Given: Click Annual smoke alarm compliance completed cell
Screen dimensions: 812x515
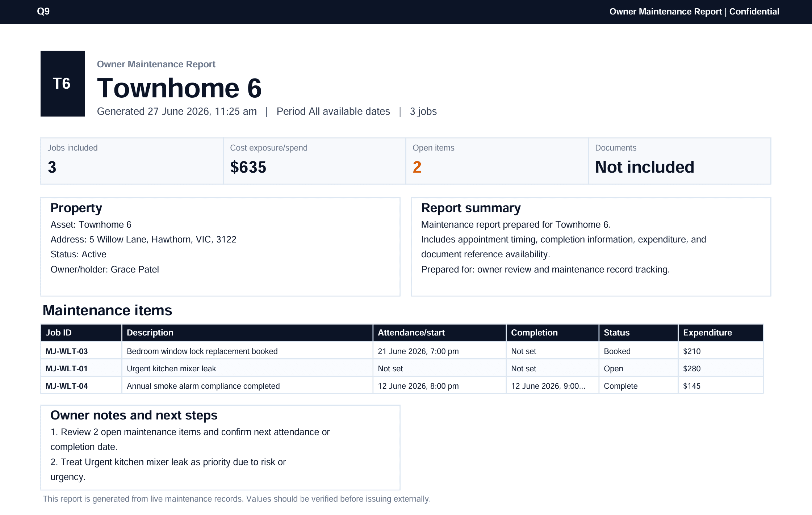Looking at the screenshot, I should (247, 386).
